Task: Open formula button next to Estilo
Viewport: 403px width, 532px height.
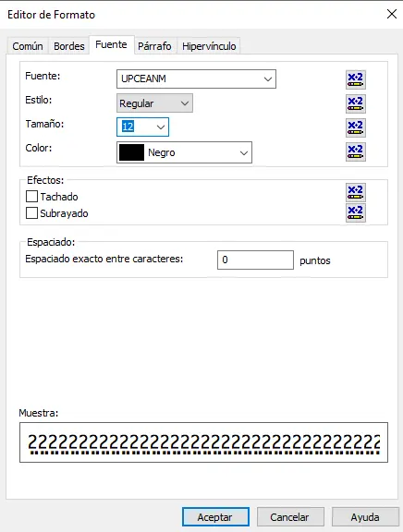Action: [356, 103]
